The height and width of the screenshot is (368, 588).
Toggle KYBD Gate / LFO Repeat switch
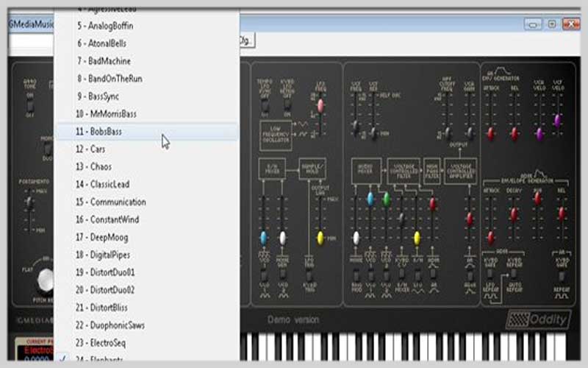[x=490, y=275]
